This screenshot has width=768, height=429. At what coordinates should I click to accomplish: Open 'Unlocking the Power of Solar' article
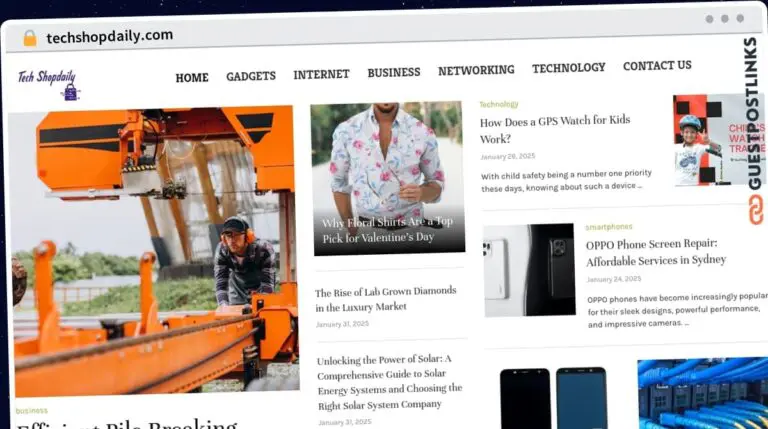(389, 381)
